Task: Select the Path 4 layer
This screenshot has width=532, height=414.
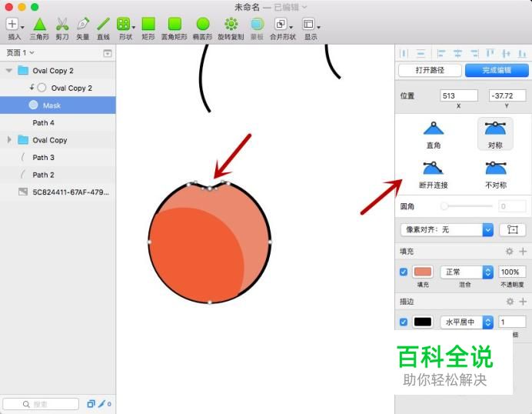Action: 58,122
